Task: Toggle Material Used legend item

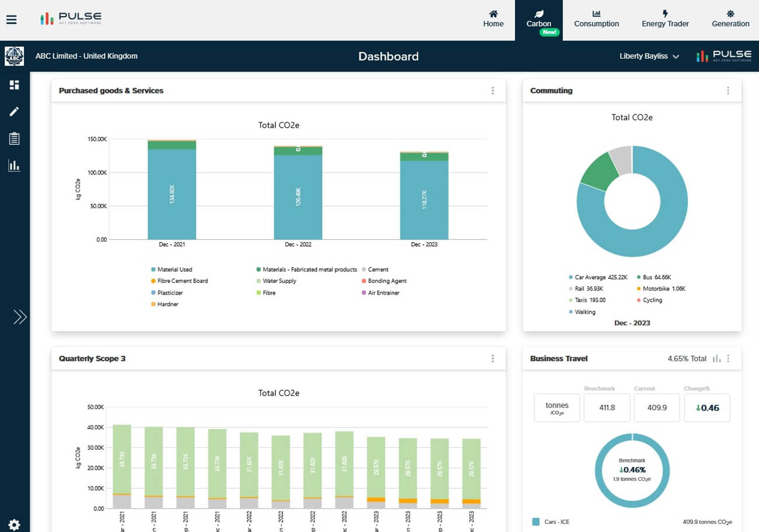Action: point(172,269)
